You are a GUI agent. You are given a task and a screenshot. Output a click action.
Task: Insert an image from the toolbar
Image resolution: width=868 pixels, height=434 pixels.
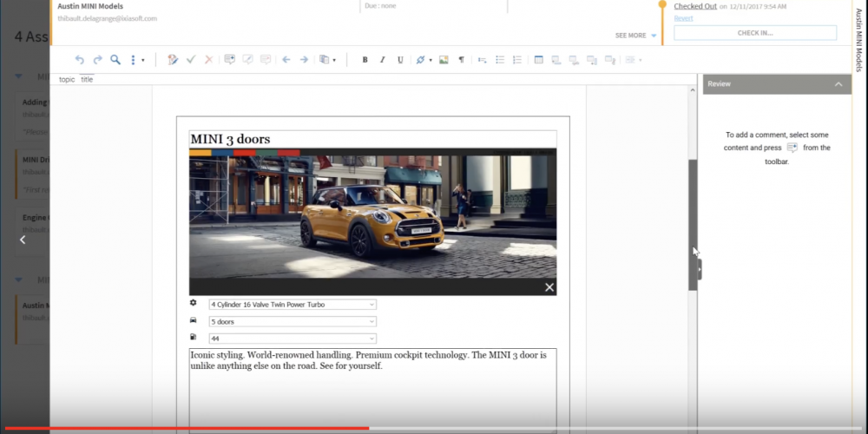click(444, 60)
